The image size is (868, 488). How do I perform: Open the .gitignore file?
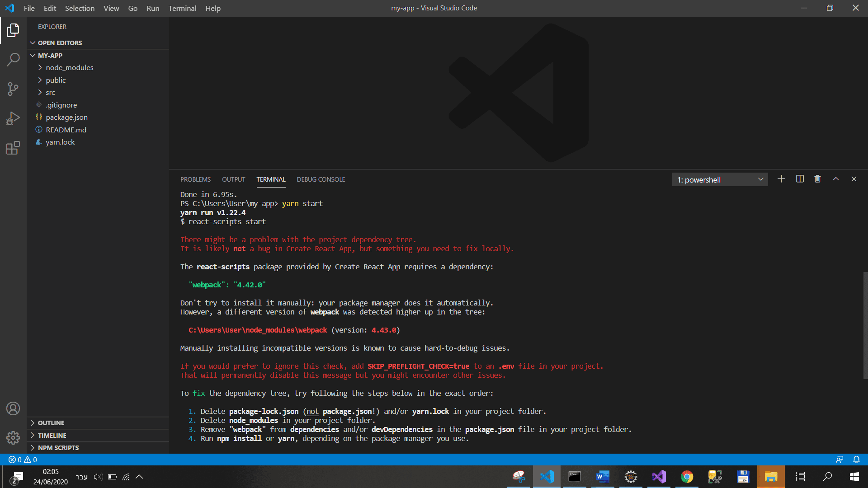click(98, 105)
